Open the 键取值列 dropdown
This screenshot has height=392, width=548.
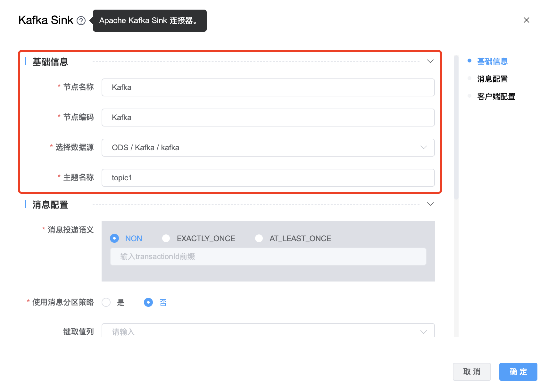[x=268, y=331]
